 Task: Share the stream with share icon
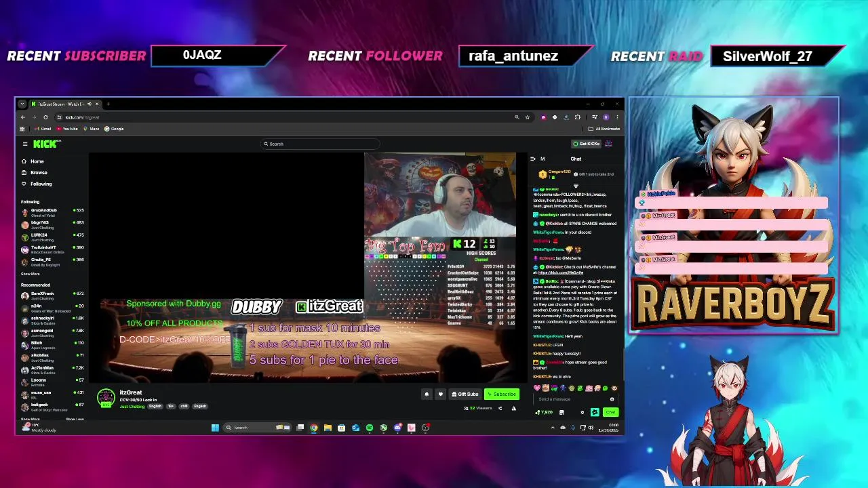point(500,408)
